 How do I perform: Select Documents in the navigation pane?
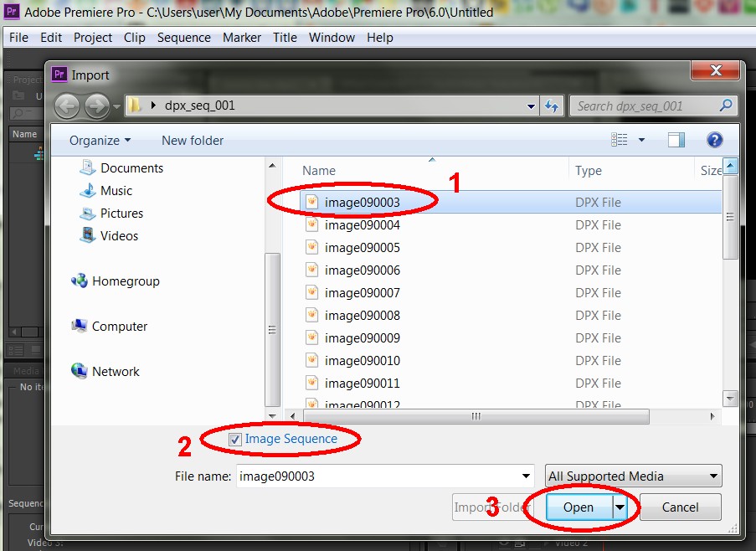(x=121, y=167)
